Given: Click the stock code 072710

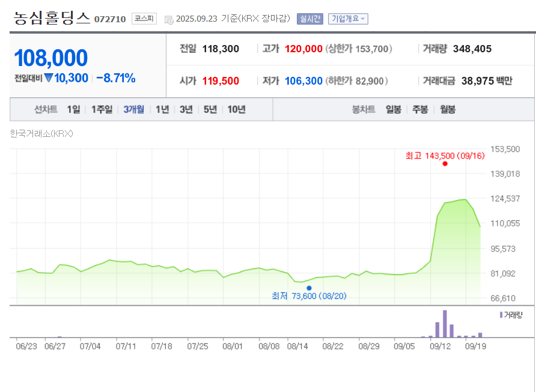Looking at the screenshot, I should point(110,19).
